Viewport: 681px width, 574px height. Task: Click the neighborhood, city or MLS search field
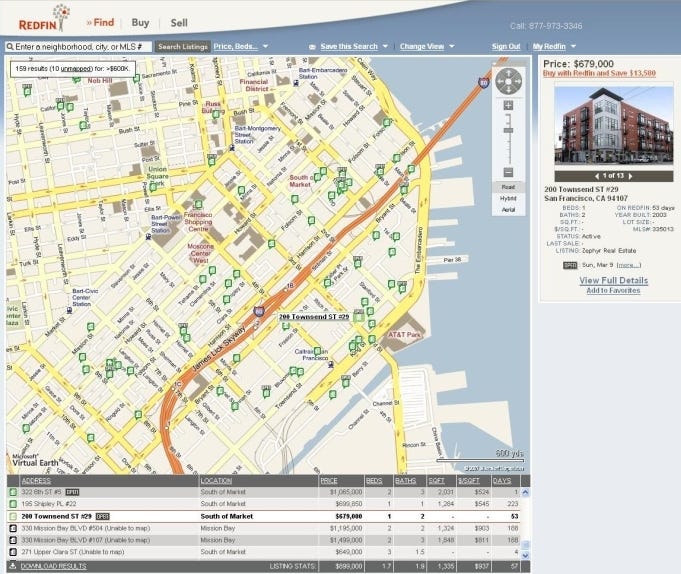(79, 46)
